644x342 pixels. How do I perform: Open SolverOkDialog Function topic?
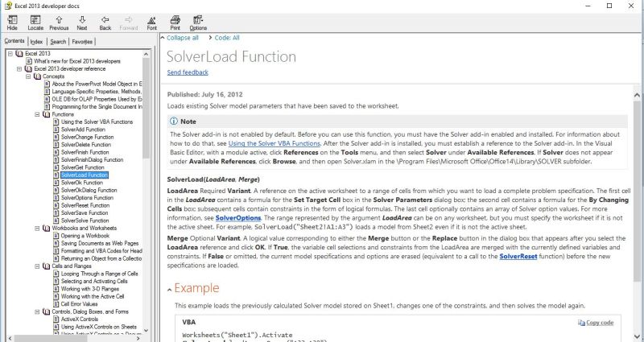[x=89, y=190]
